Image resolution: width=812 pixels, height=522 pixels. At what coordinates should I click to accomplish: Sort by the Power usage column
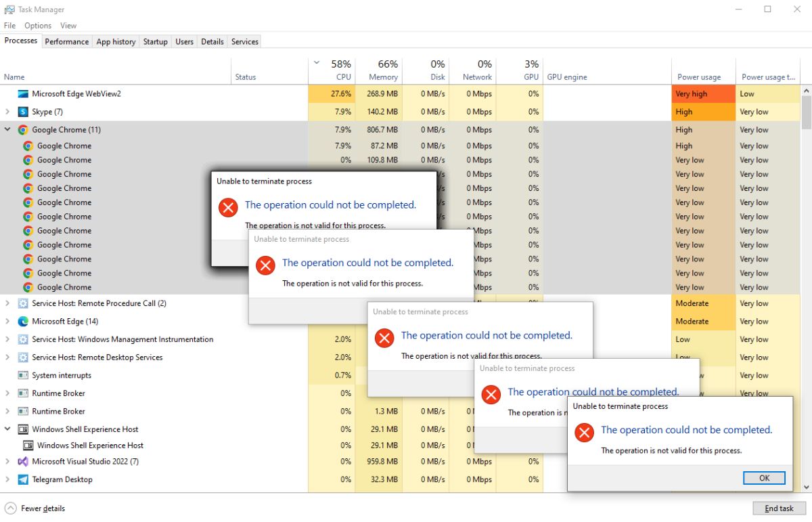[x=704, y=70]
